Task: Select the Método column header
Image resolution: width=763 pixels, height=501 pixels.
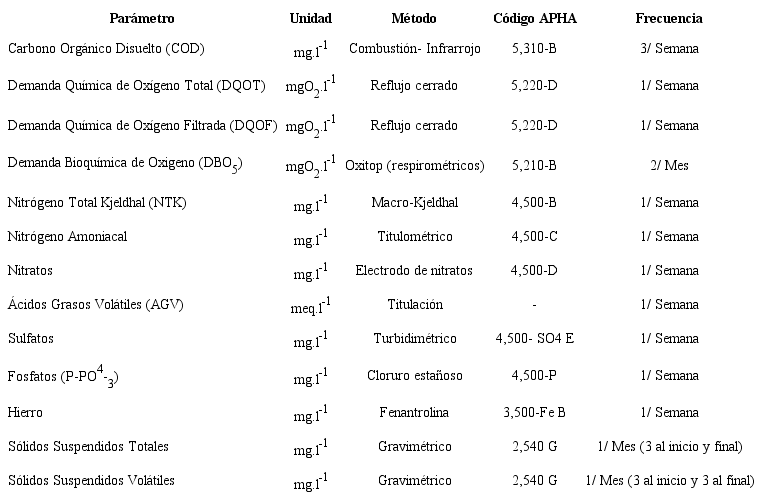Action: pos(414,19)
